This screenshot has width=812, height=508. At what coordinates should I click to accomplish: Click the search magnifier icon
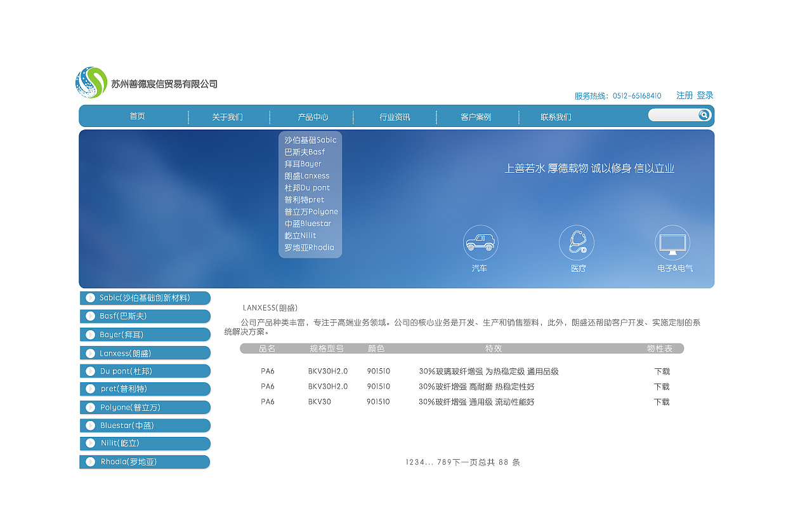[x=704, y=115]
